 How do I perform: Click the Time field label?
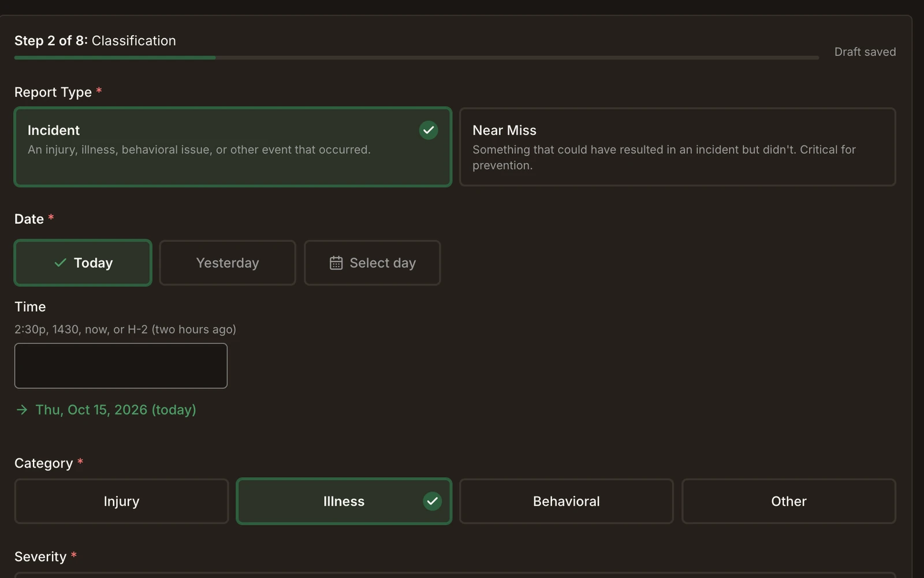pos(30,307)
